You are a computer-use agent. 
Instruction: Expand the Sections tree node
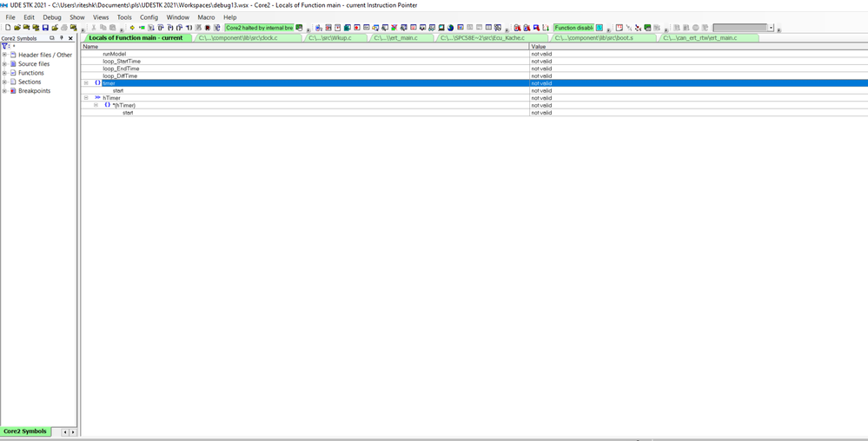point(4,82)
